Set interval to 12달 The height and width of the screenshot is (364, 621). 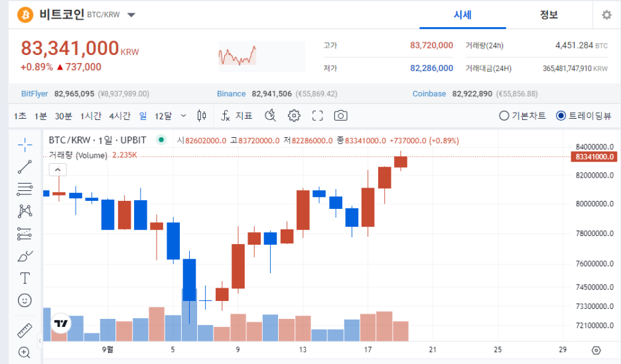tap(163, 116)
